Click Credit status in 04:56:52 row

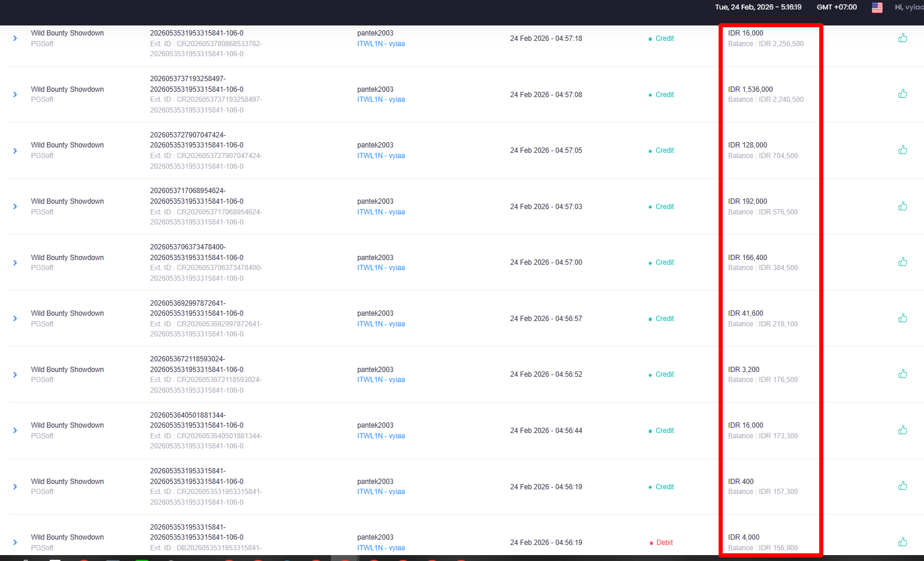[x=665, y=374]
